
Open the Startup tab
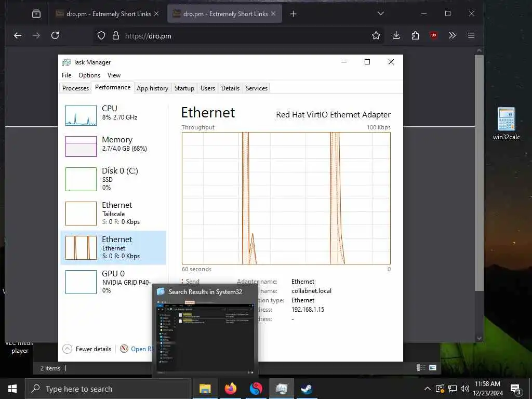point(184,88)
